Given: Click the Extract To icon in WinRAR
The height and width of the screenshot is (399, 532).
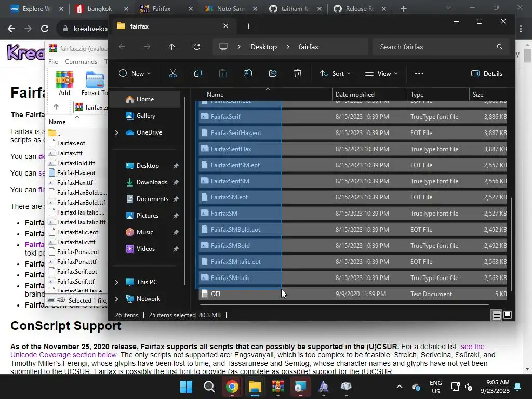Looking at the screenshot, I should click(95, 83).
